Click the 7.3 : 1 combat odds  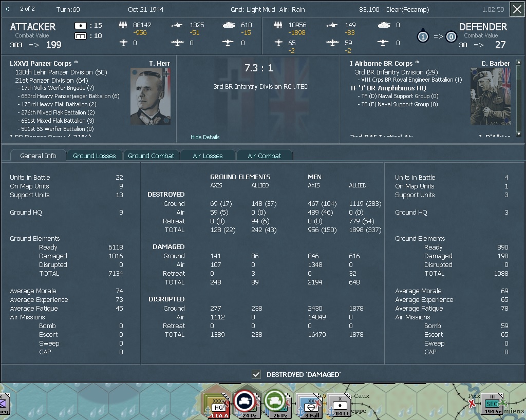click(259, 68)
